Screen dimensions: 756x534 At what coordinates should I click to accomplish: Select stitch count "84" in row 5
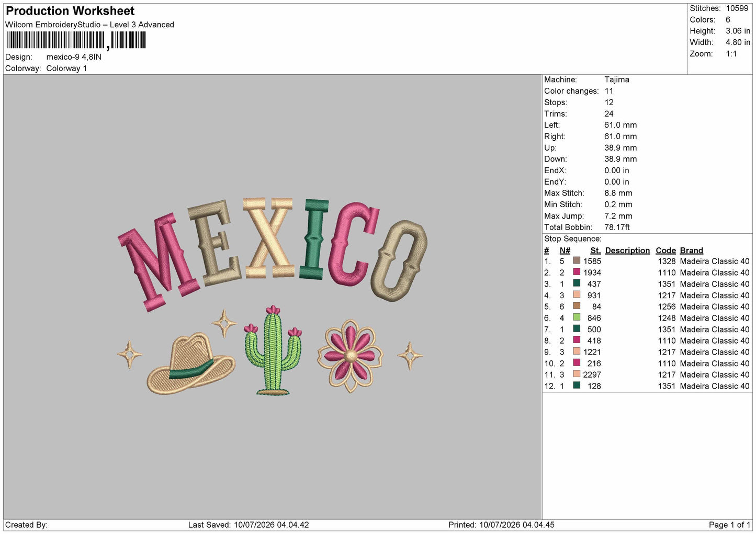pyautogui.click(x=596, y=306)
